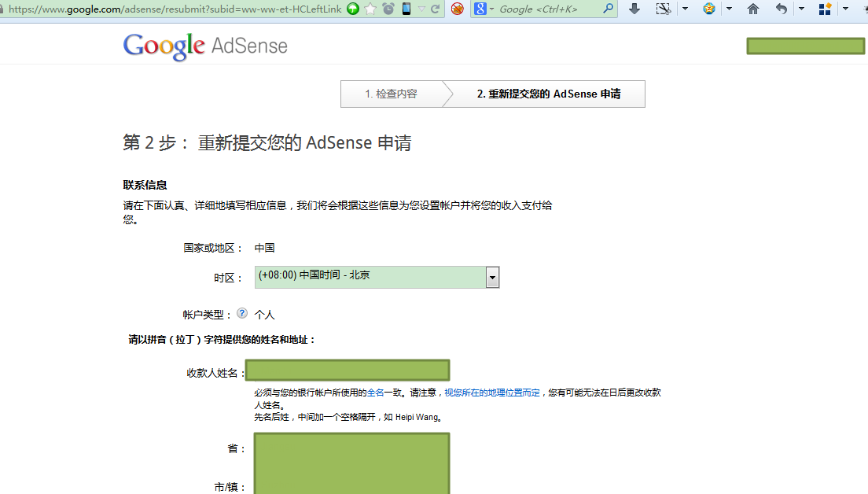This screenshot has height=494, width=868.
Task: Select step 2. 重新提交您的 AdSense 申请
Action: (x=549, y=94)
